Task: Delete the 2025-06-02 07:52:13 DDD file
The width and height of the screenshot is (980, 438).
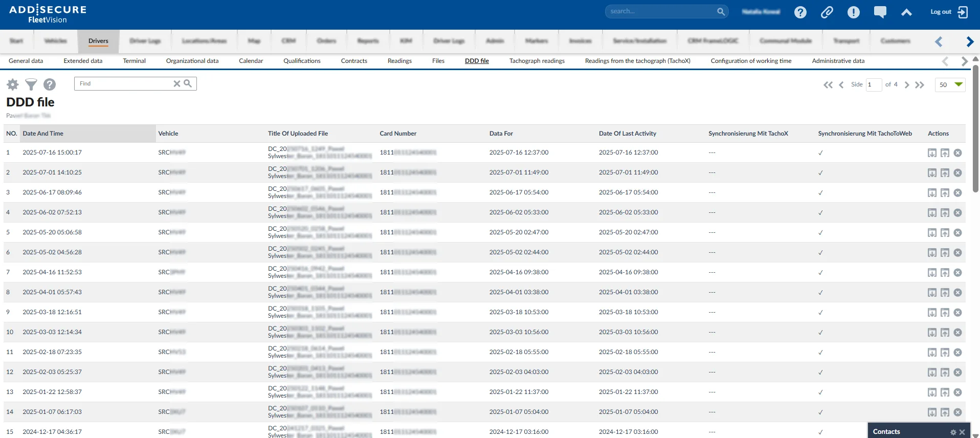Action: [957, 212]
